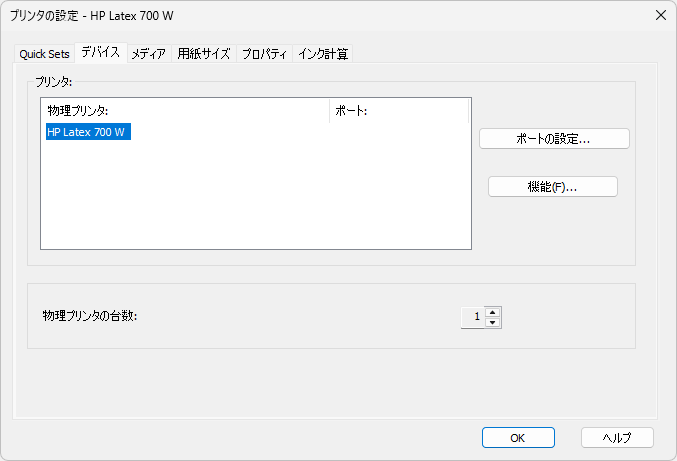
Task: Open help with ヘルプ button
Action: tap(617, 438)
